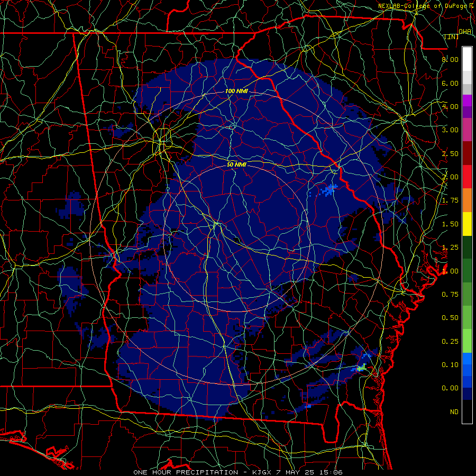Click the [IN] units label

tap(452, 36)
